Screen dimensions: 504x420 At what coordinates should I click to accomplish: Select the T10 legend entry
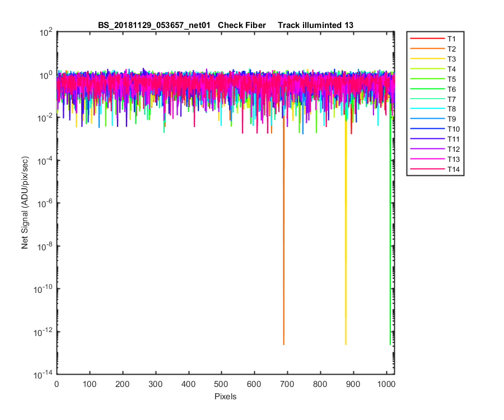click(435, 129)
